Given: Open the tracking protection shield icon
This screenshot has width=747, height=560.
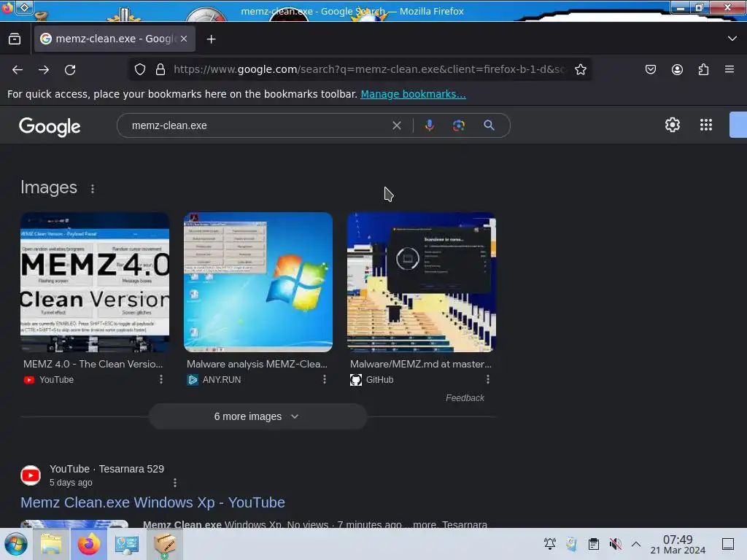Looking at the screenshot, I should 139,69.
